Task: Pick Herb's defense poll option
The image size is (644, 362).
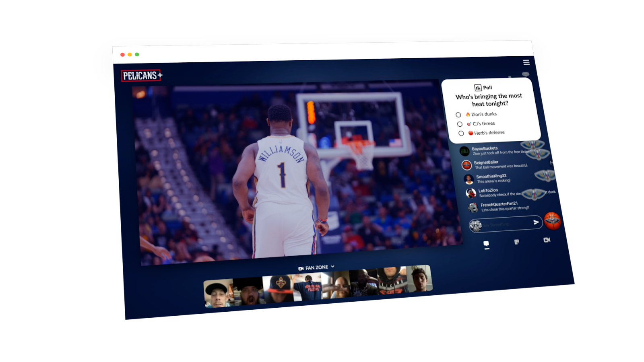Action: point(461,134)
